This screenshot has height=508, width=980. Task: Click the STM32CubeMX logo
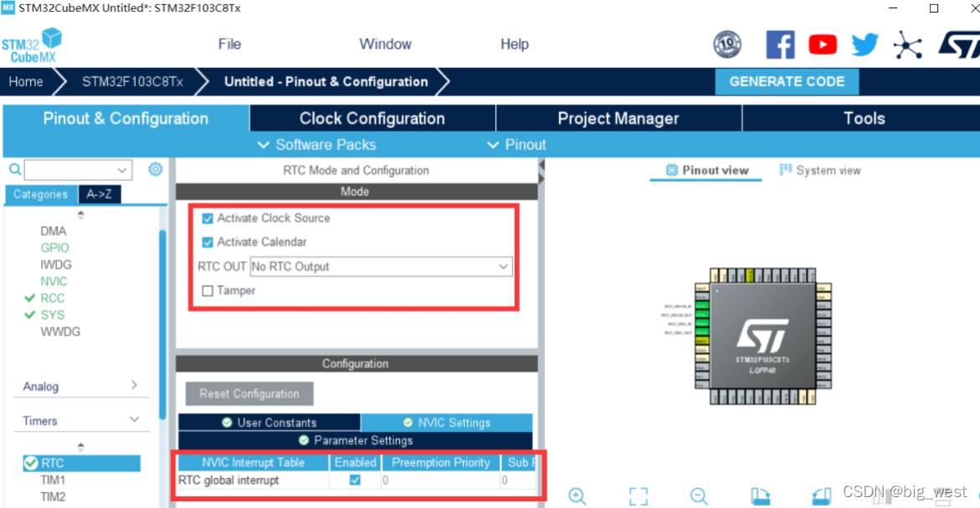point(32,45)
